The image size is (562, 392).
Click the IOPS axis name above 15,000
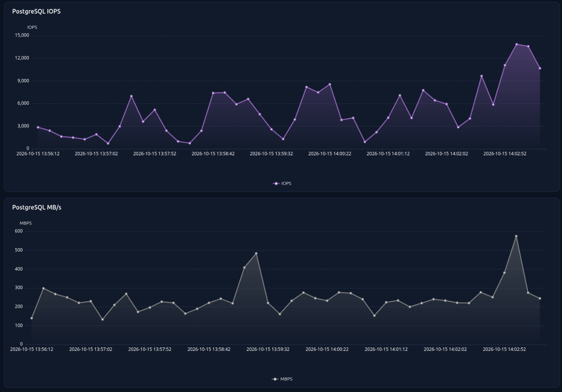[32, 27]
